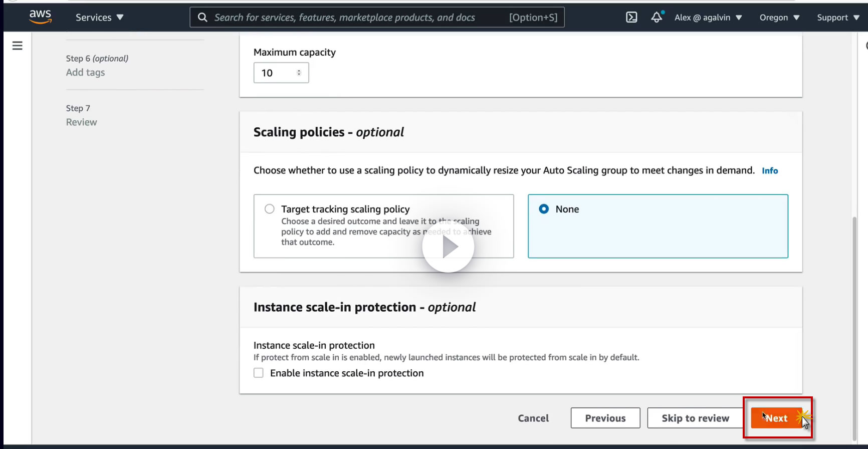868x449 pixels.
Task: Go to Step 6 Add tags
Action: click(85, 72)
